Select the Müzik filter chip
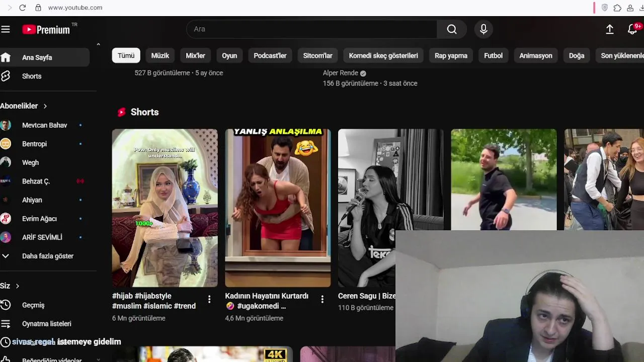Screen dimensions: 644x362 click(160, 56)
